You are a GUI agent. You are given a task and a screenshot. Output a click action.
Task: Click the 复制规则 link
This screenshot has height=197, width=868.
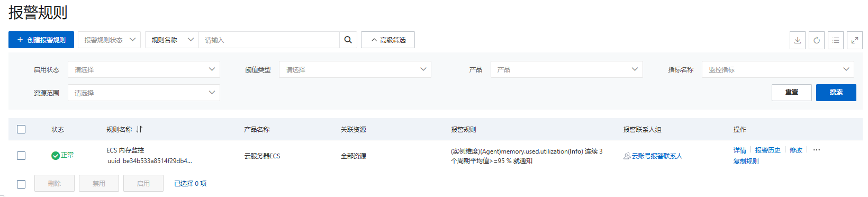click(x=746, y=162)
